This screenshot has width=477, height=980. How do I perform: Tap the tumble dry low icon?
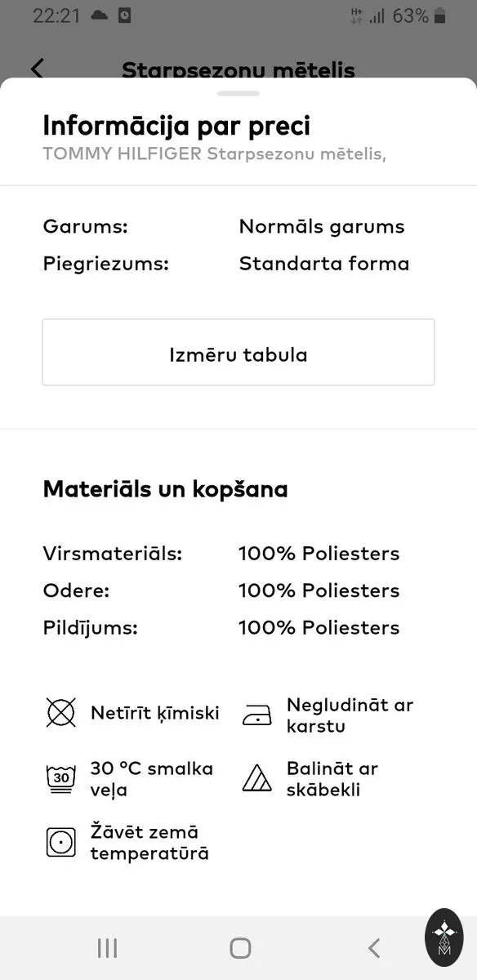point(61,842)
